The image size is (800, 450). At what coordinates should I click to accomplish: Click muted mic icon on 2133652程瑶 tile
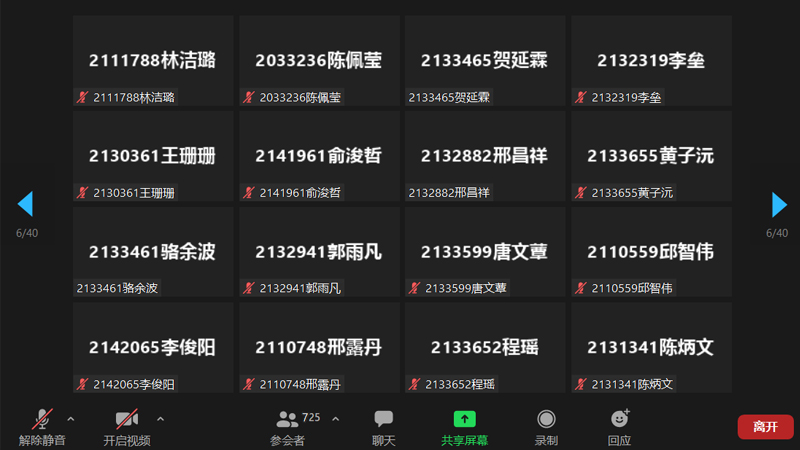(414, 384)
